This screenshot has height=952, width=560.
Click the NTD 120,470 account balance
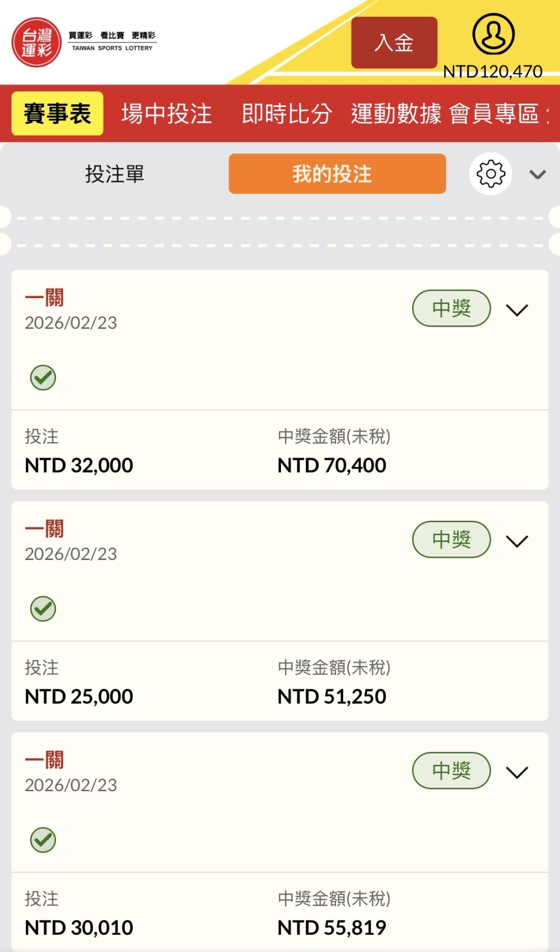(493, 72)
